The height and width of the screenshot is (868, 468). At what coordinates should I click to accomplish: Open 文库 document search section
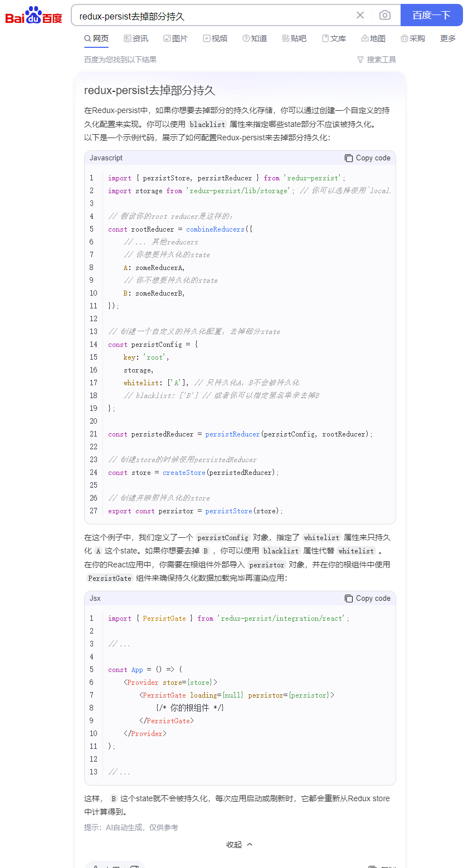tap(333, 38)
